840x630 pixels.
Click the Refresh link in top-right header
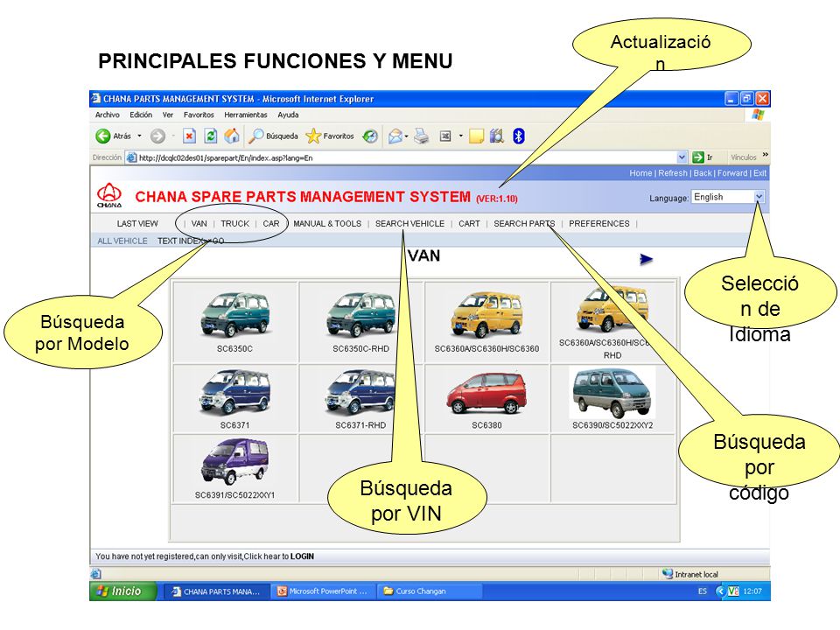672,173
